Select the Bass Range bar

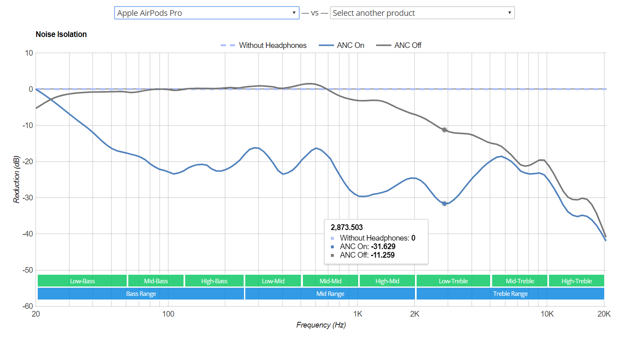(141, 293)
